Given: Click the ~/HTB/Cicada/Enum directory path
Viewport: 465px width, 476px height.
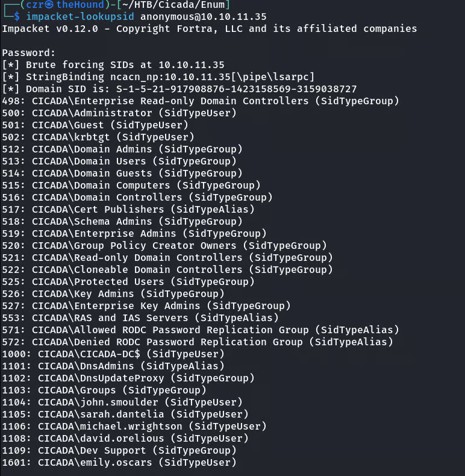Looking at the screenshot, I should click(x=178, y=5).
